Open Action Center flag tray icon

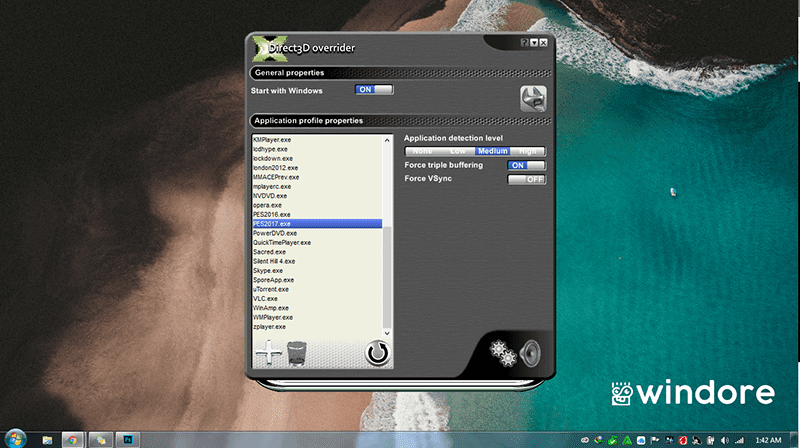pyautogui.click(x=655, y=440)
